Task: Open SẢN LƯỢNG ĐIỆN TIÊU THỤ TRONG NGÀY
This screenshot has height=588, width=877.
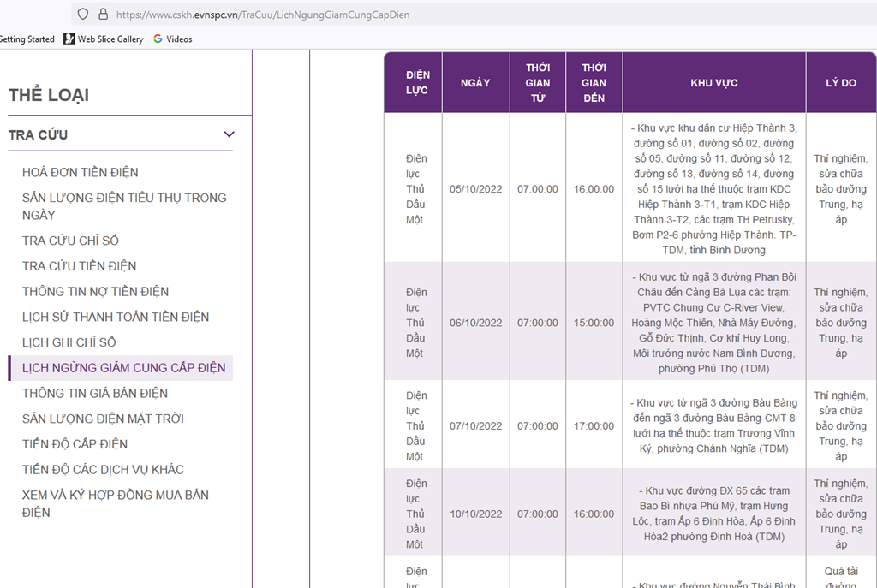Action: 124,206
